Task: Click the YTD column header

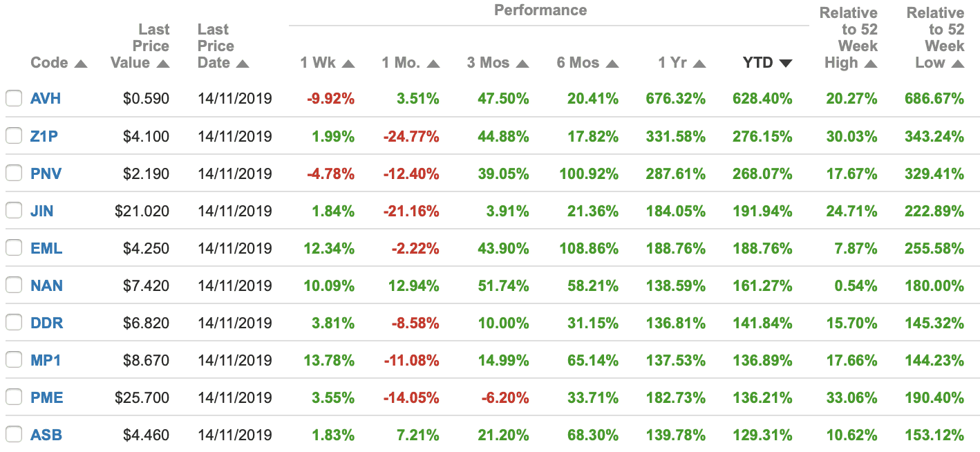Action: click(757, 63)
